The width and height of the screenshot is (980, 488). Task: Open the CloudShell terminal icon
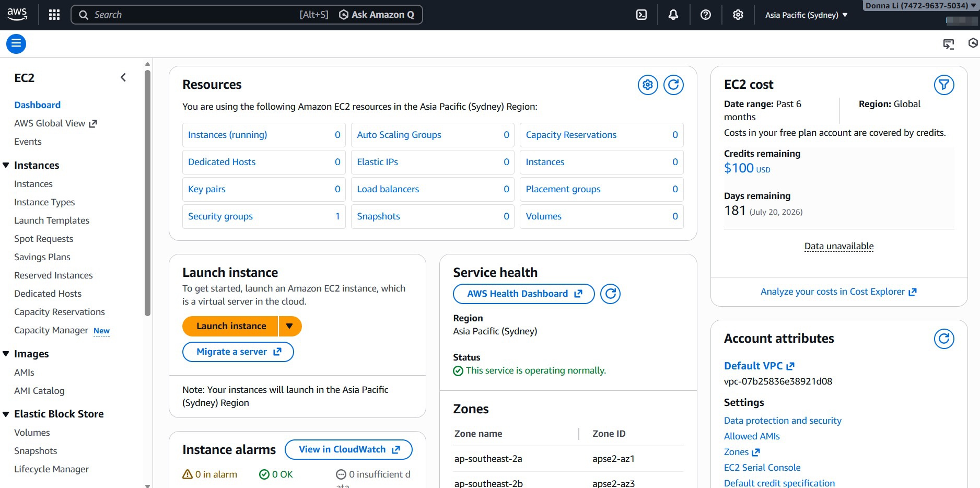[x=641, y=15]
